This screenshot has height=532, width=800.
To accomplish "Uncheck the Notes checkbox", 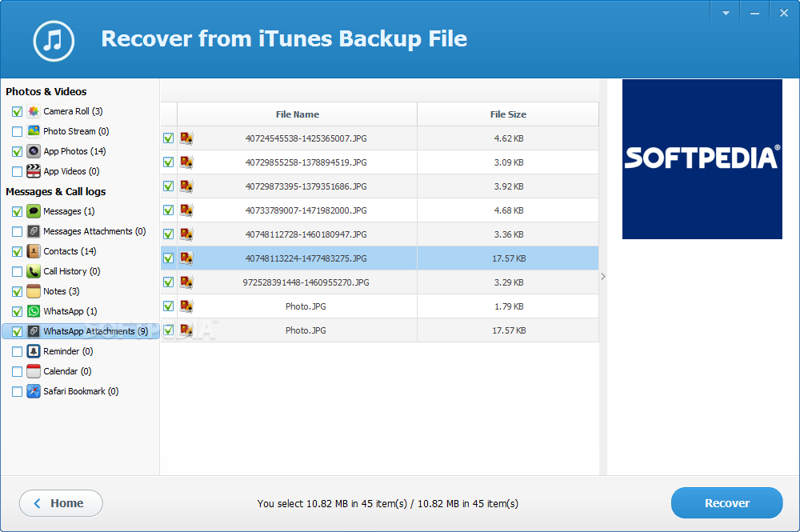I will 17,292.
